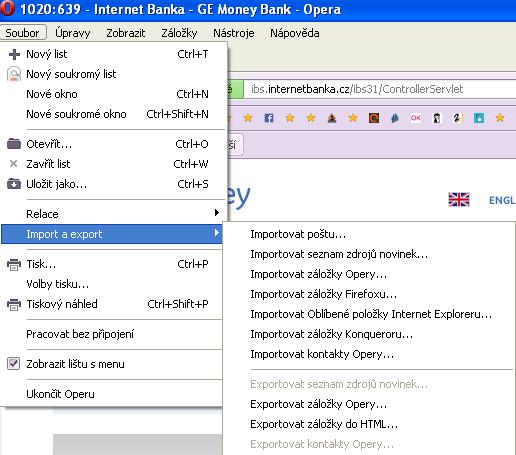Select Importovat záložky Firefoxu
This screenshot has width=516, height=455.
369,294
